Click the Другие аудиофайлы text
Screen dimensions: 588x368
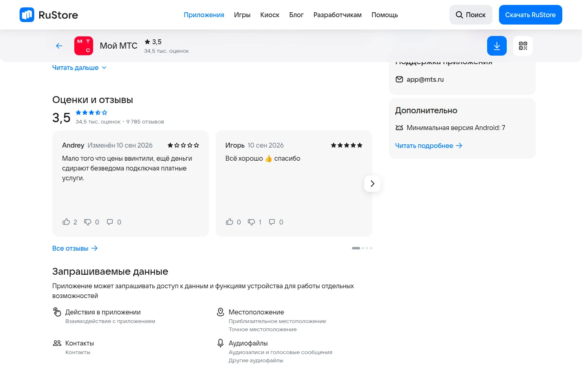point(256,360)
